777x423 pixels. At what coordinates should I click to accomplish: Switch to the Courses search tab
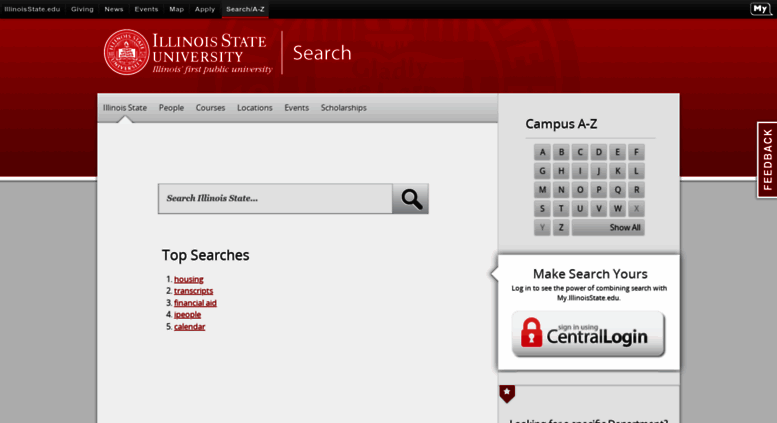coord(210,107)
